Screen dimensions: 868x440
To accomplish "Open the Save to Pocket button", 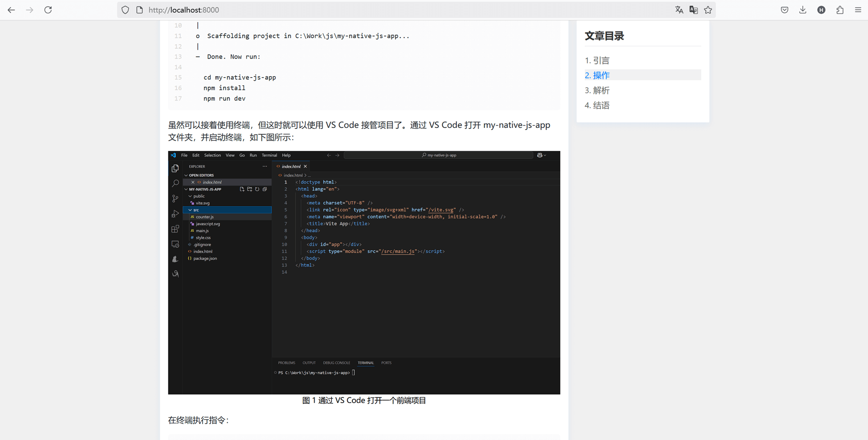I will pos(784,10).
